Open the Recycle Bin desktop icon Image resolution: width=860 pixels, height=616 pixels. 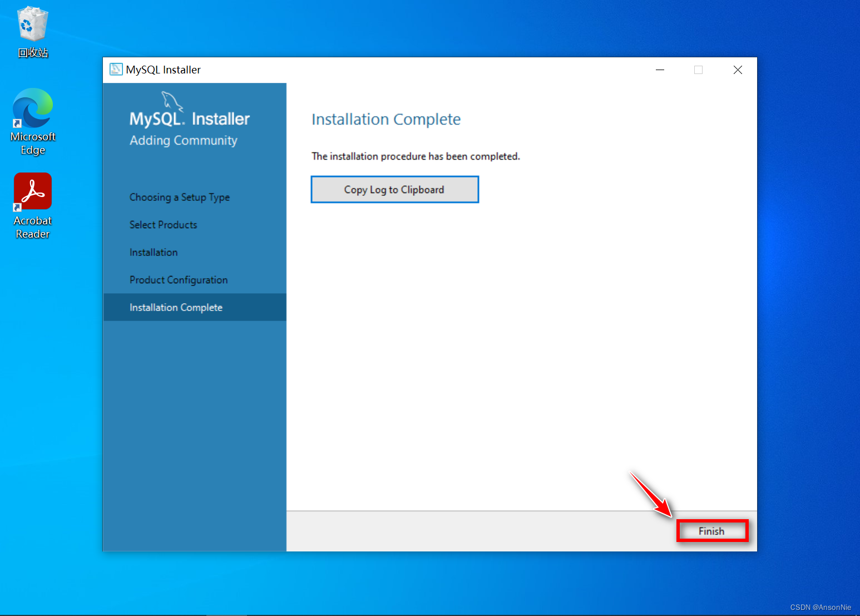point(33,32)
